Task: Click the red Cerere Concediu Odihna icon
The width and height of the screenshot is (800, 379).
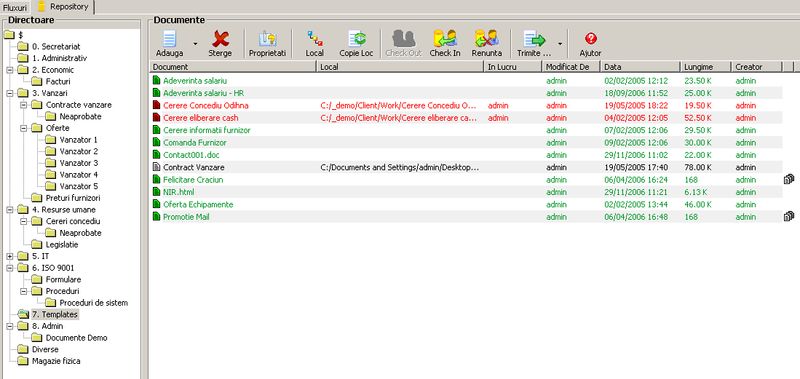Action: [x=157, y=106]
